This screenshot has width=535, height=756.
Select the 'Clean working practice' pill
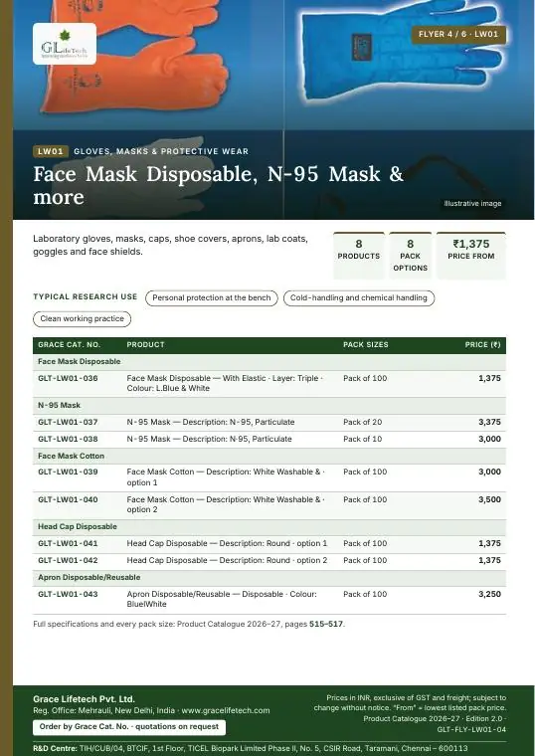pos(82,318)
